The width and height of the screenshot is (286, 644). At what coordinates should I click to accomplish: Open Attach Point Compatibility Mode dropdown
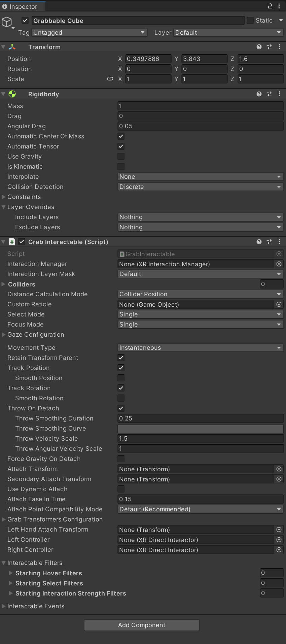(201, 509)
